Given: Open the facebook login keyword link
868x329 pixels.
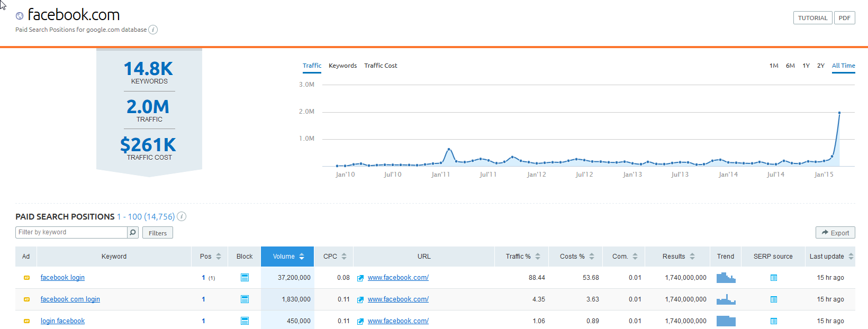Looking at the screenshot, I should coord(62,278).
